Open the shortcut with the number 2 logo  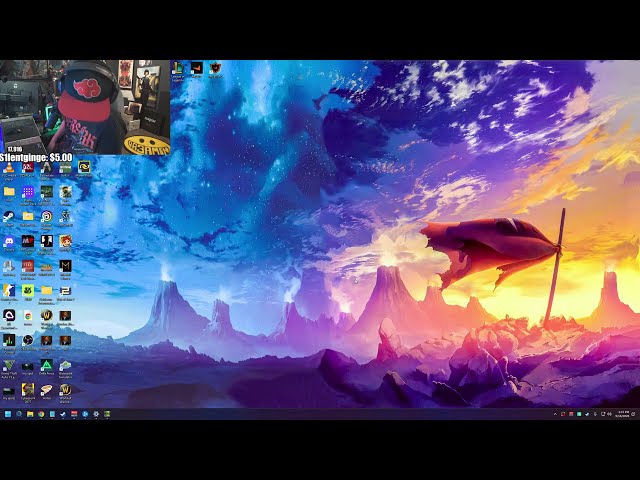tap(65, 291)
